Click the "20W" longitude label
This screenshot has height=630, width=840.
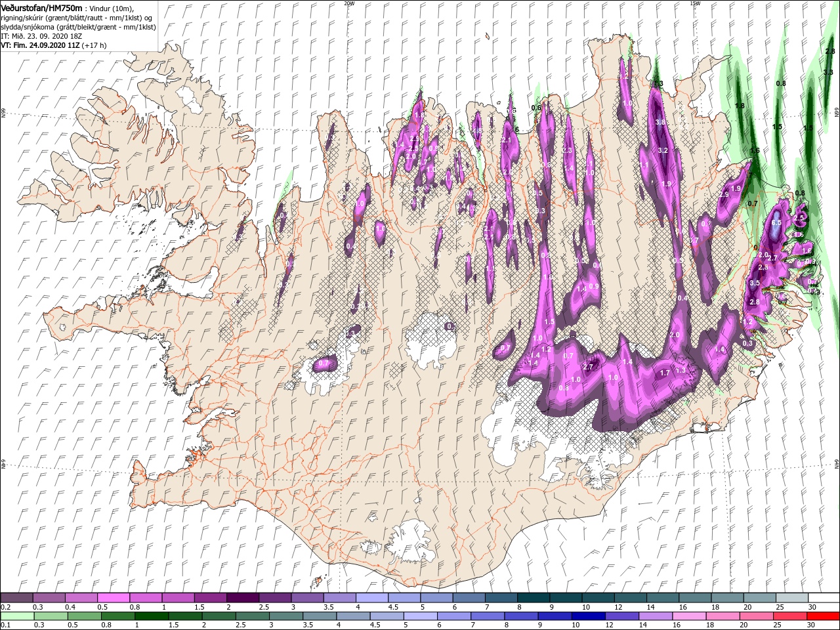[349, 3]
